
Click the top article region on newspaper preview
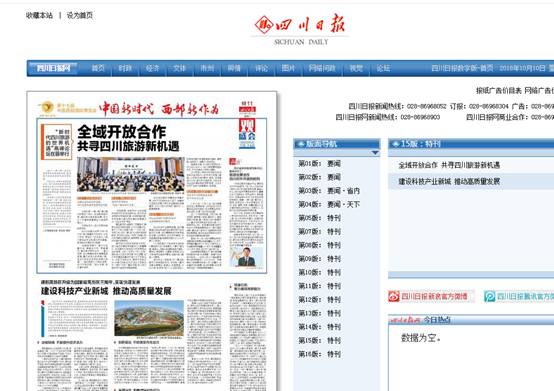tap(152, 196)
